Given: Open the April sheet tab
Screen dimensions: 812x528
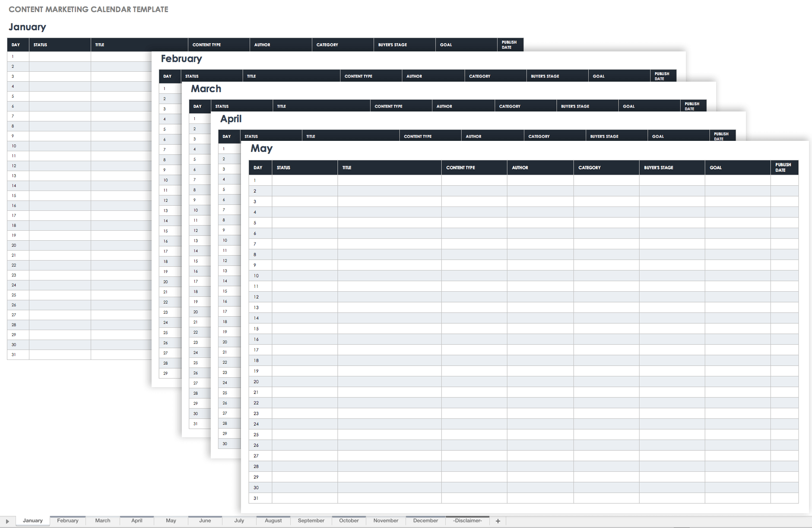Looking at the screenshot, I should click(137, 521).
